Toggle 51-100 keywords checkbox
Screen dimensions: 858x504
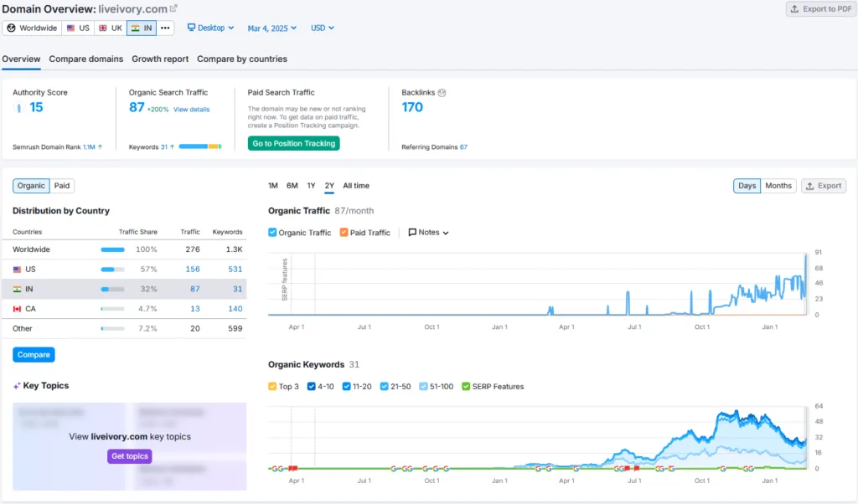[x=423, y=387]
